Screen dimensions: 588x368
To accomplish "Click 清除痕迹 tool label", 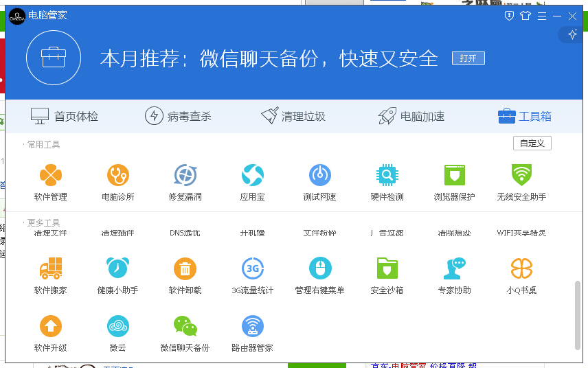I will point(455,233).
